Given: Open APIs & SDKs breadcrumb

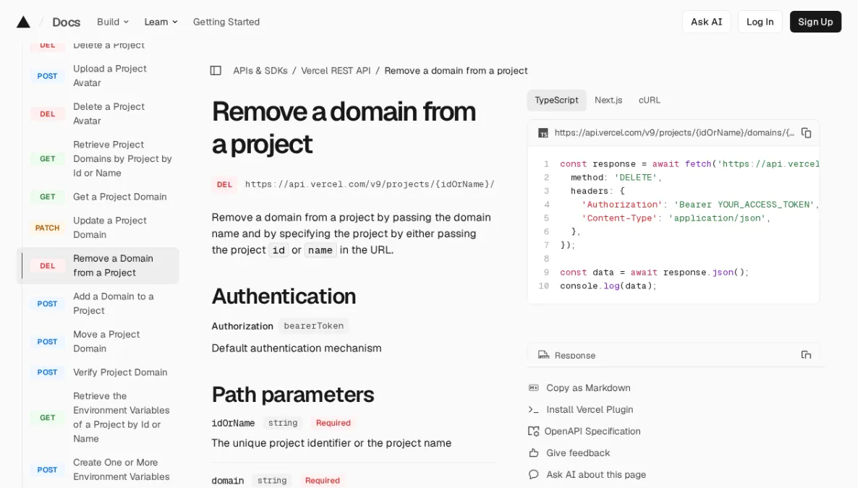Looking at the screenshot, I should coord(260,71).
